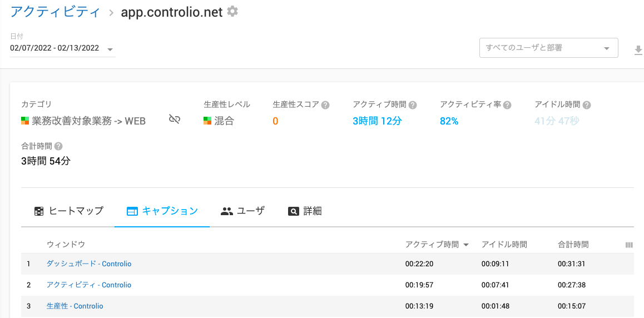This screenshot has height=318, width=644.
Task: Open the column chooser icon in table header
Action: (x=629, y=245)
